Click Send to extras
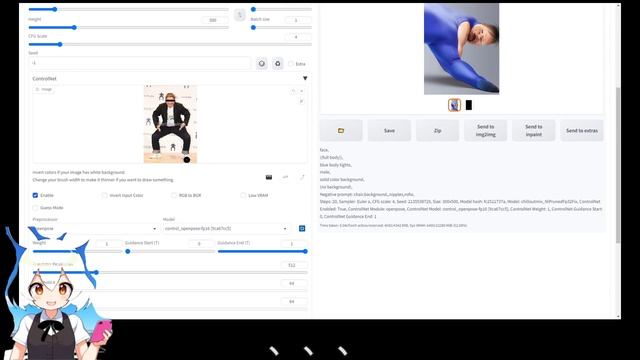Image resolution: width=640 pixels, height=360 pixels. pyautogui.click(x=582, y=131)
